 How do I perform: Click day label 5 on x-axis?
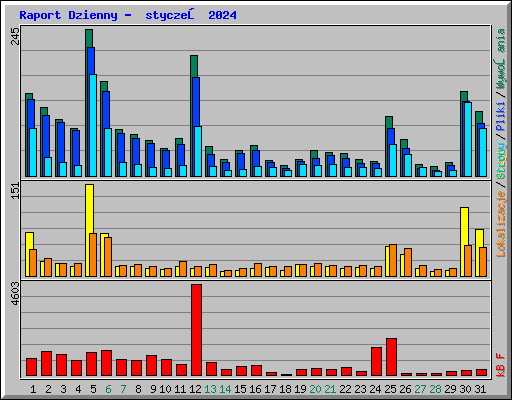click(x=93, y=389)
